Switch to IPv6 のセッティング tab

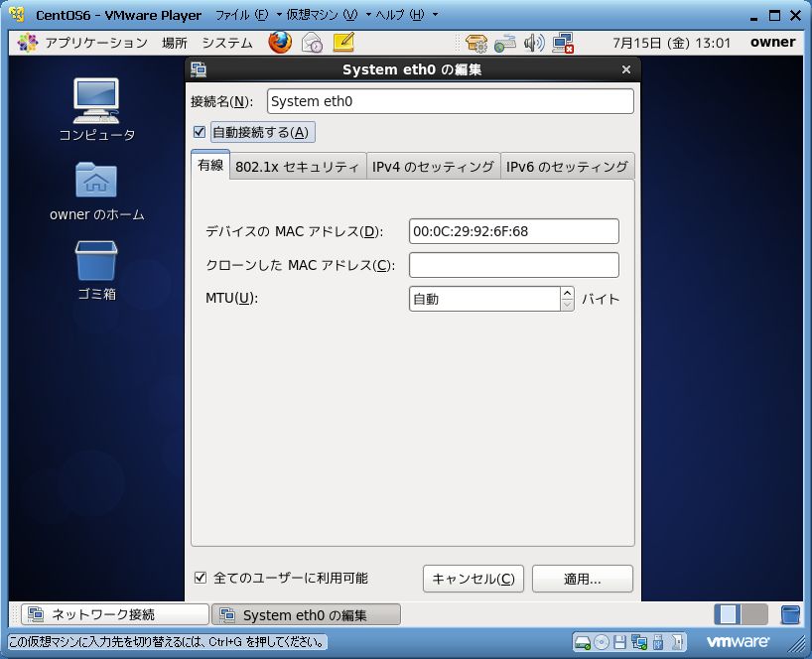click(x=567, y=167)
